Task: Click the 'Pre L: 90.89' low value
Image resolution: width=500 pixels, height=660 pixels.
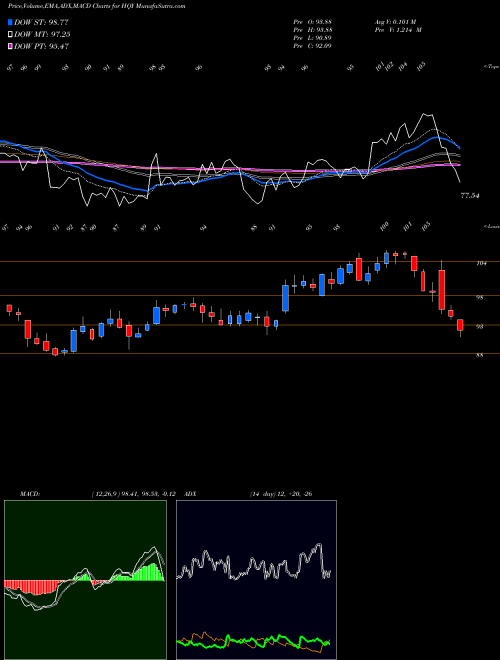Action: 312,38
